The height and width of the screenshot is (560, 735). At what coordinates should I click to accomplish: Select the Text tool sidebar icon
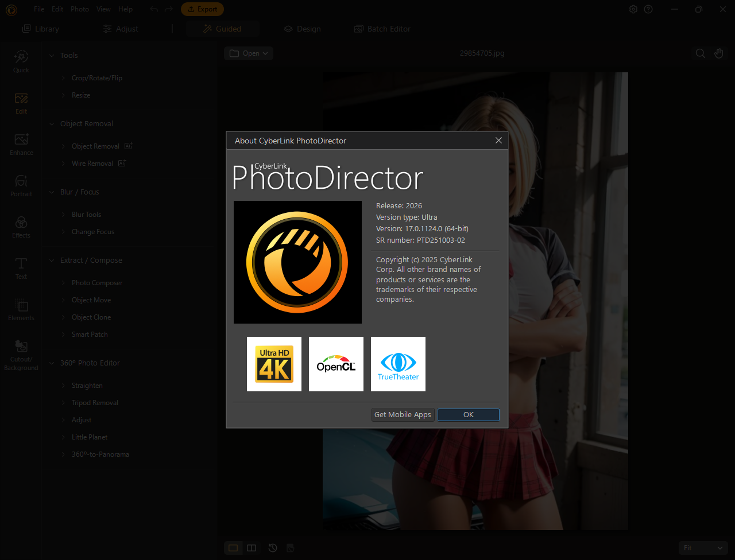click(21, 268)
